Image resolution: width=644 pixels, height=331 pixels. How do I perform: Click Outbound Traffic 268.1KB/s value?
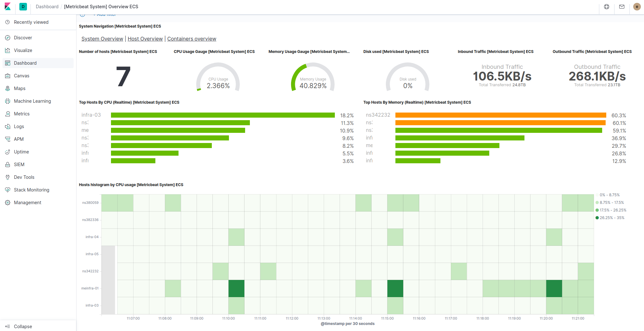point(597,76)
